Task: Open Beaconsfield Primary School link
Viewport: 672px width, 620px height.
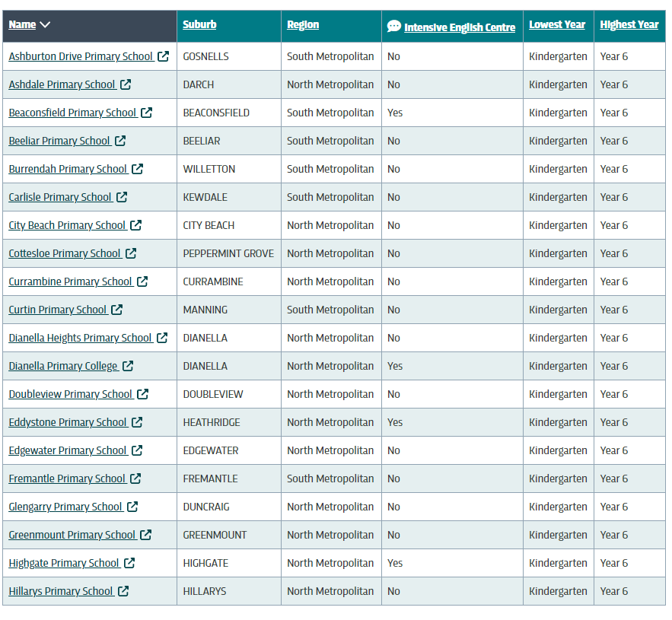Action: [72, 113]
